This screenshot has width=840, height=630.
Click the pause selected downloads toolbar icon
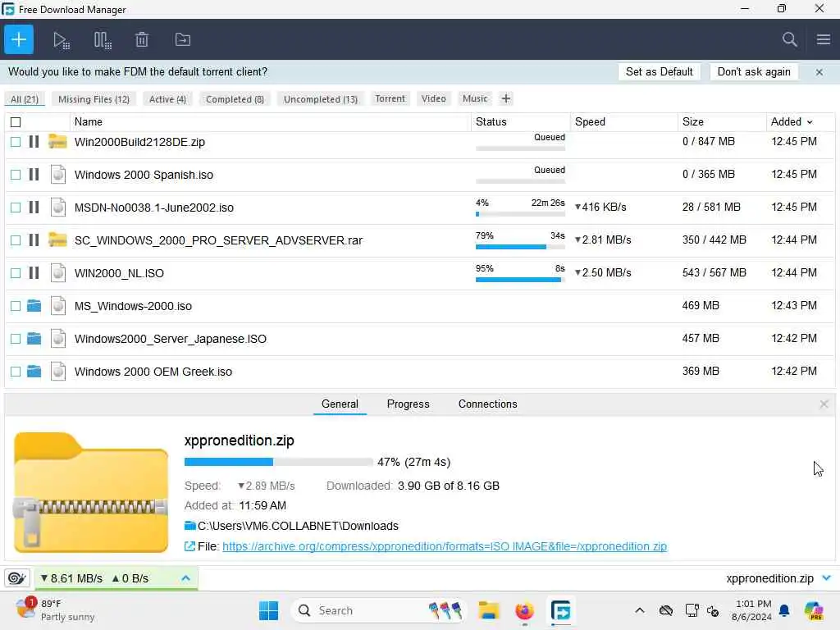click(103, 39)
